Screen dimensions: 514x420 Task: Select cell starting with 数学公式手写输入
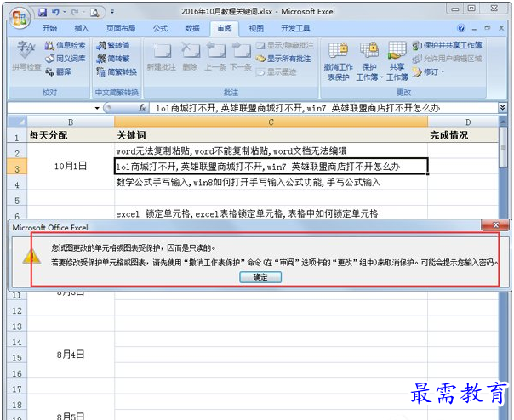tap(271, 182)
